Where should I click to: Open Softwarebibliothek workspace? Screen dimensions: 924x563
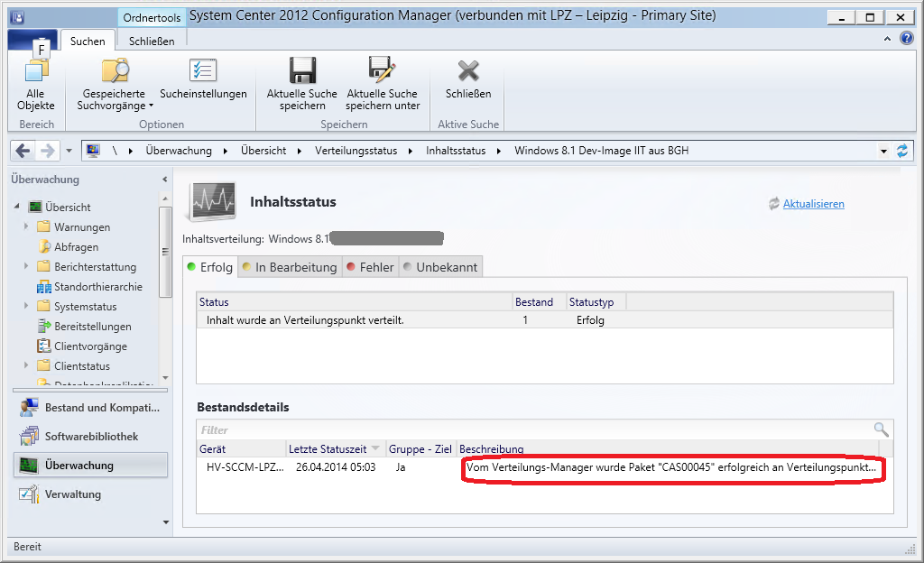point(90,437)
